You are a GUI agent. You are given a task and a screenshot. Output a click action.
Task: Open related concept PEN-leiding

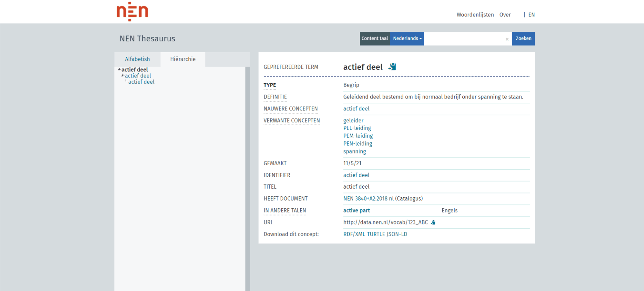pos(358,143)
